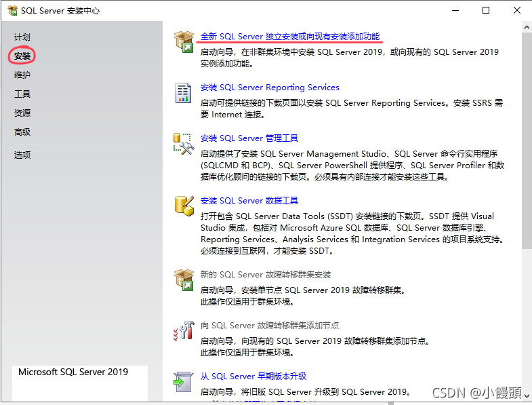Click the scrollbar down arrow

[527, 396]
